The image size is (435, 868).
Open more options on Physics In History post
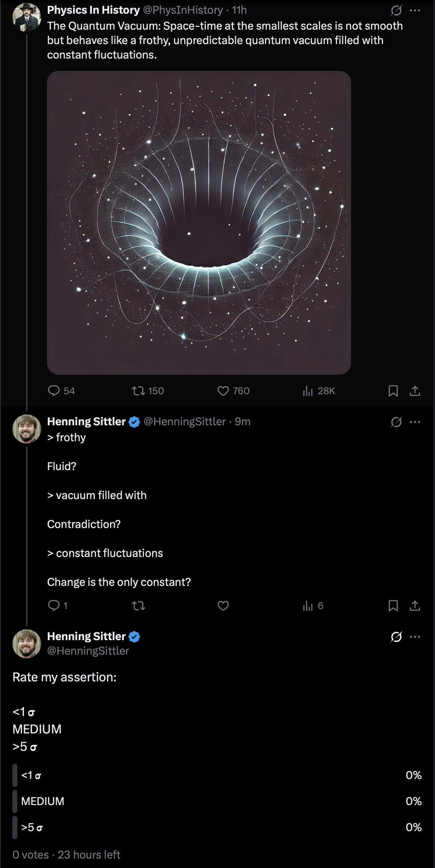415,10
